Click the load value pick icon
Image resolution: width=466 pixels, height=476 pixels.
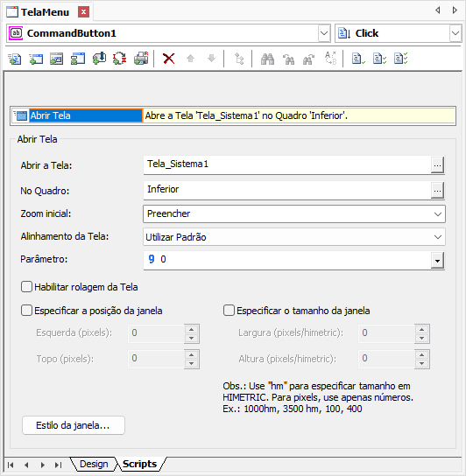[x=99, y=59]
